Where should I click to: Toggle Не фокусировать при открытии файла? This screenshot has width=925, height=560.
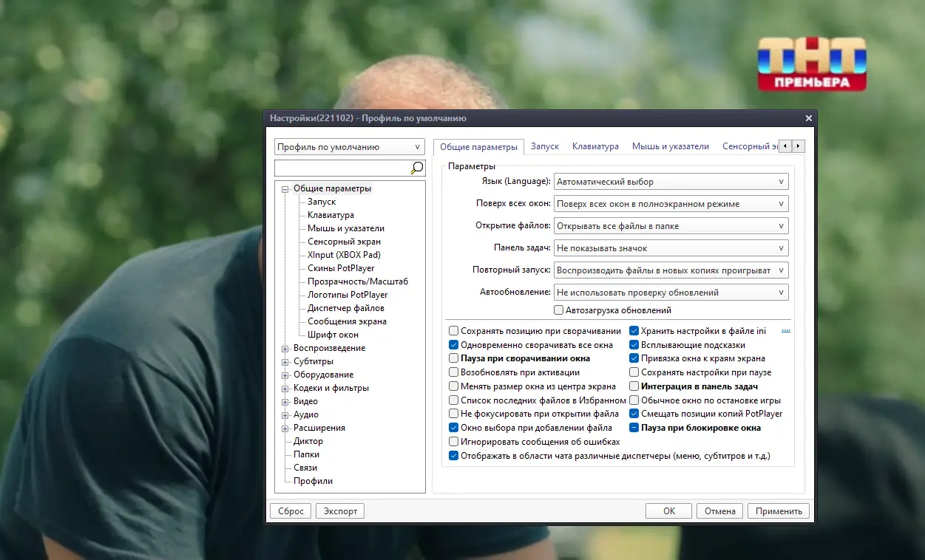pyautogui.click(x=454, y=414)
